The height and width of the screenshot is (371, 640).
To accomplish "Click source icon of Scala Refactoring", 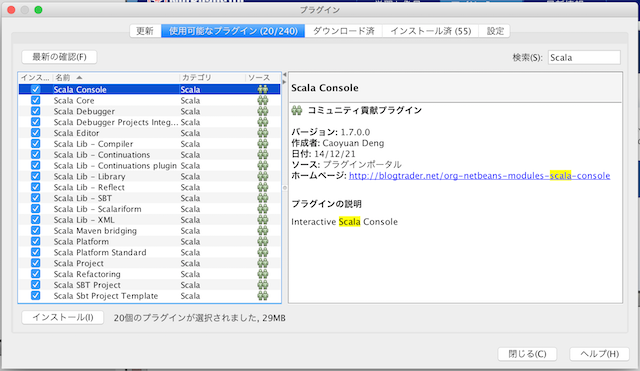I will (x=263, y=274).
